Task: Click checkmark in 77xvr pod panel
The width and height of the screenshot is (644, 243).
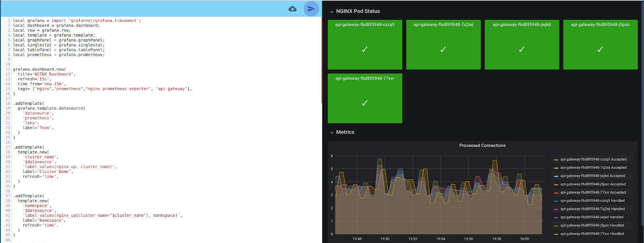Action: point(365,103)
